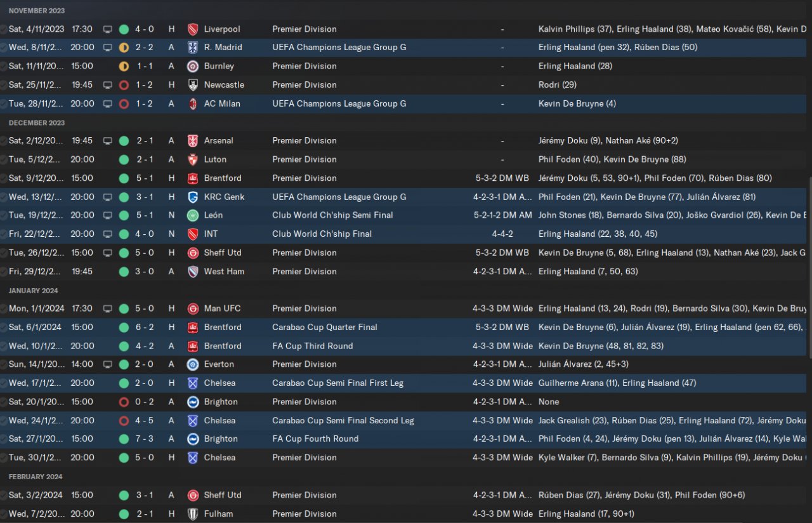The height and width of the screenshot is (523, 812).
Task: Click the Kevin De Bruyne (4) scorer text
Action: pyautogui.click(x=577, y=103)
